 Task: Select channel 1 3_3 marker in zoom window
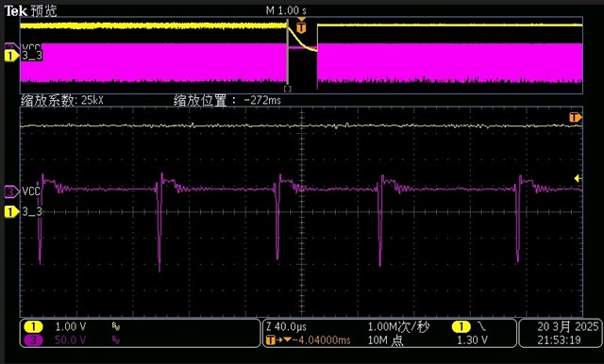pos(11,211)
